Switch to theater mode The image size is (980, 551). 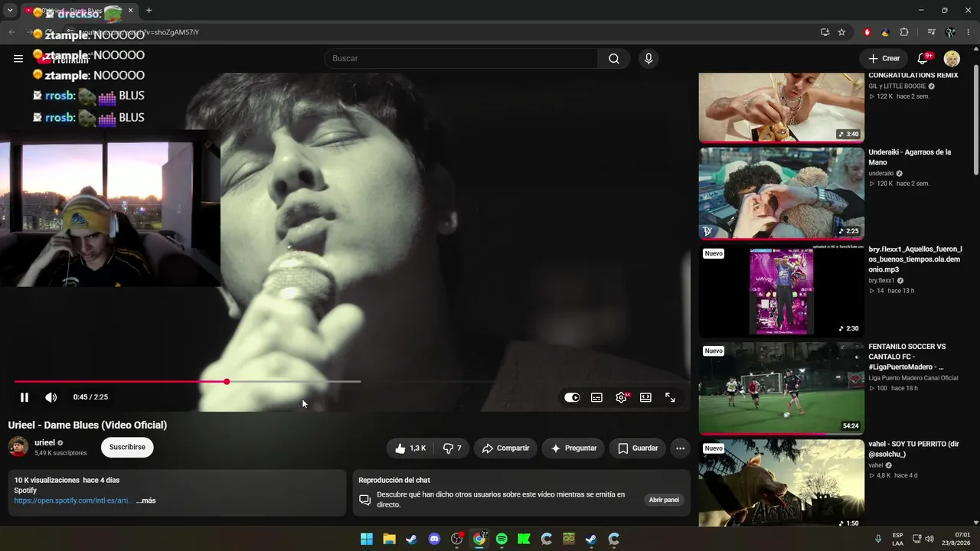tap(645, 397)
